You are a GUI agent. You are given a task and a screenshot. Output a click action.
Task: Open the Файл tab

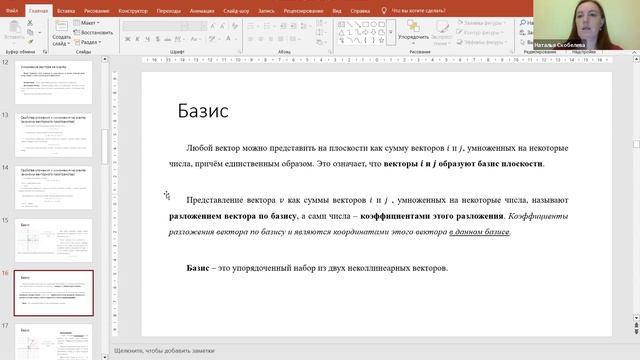[x=12, y=11]
